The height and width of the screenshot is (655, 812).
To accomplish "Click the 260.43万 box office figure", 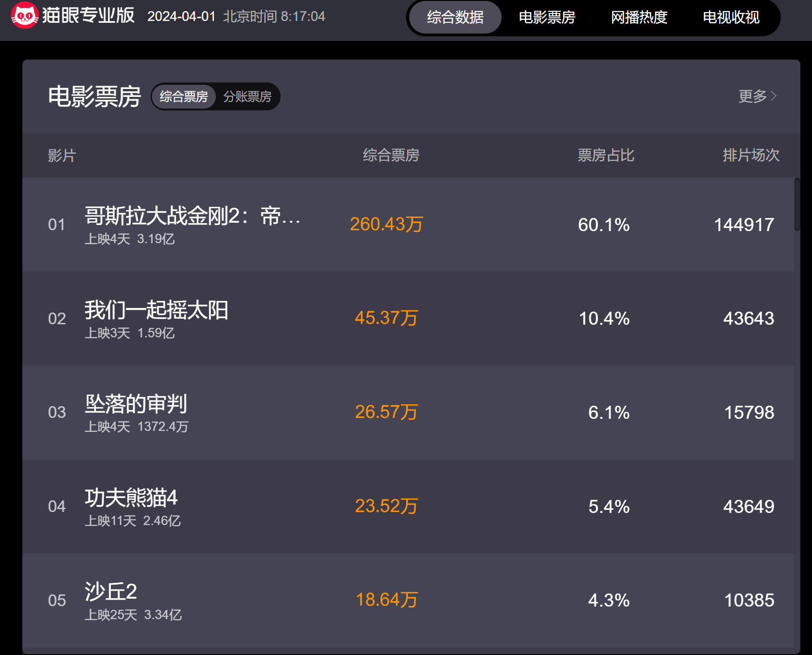I will coord(386,225).
